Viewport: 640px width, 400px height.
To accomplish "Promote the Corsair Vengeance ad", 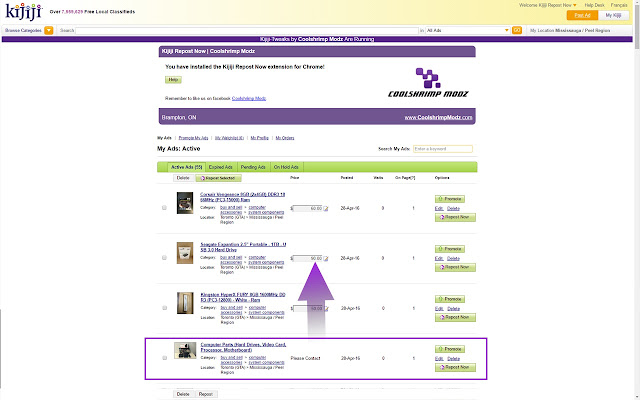I will pos(449,199).
